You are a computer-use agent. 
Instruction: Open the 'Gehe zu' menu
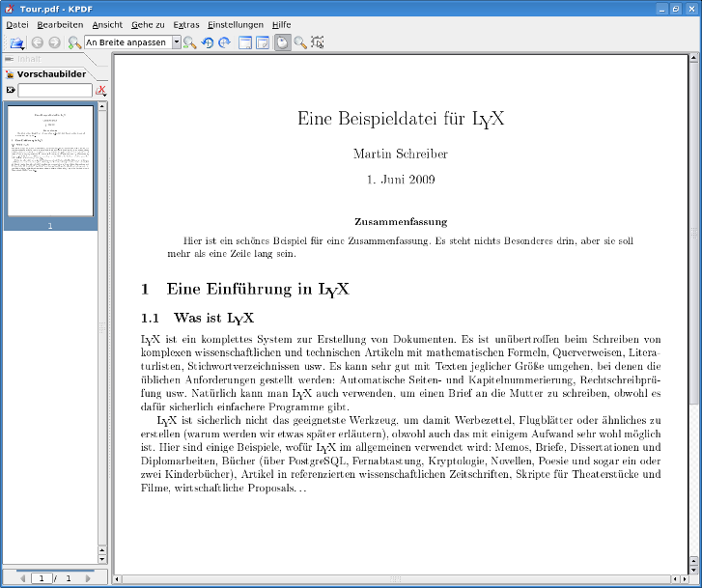tap(148, 25)
